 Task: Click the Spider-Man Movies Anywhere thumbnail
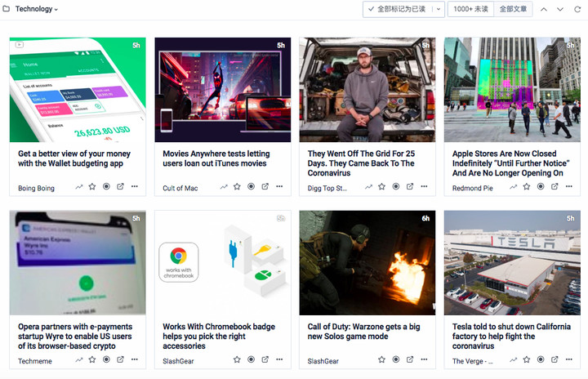point(223,90)
